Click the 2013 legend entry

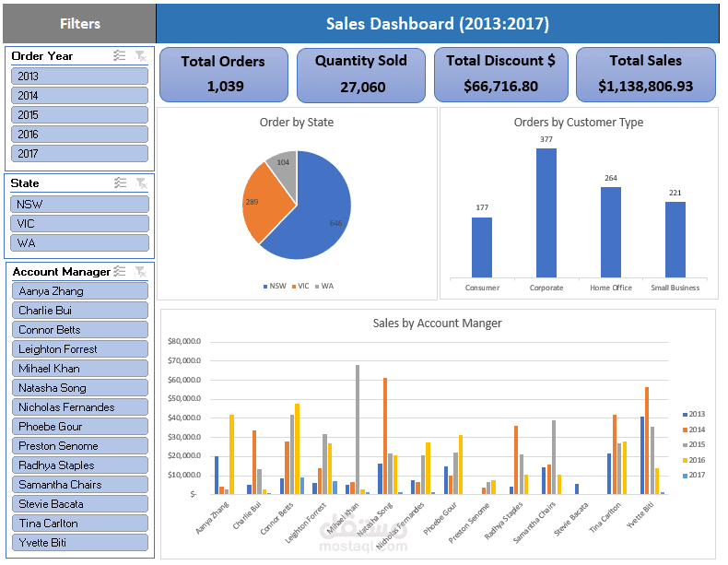tap(694, 414)
